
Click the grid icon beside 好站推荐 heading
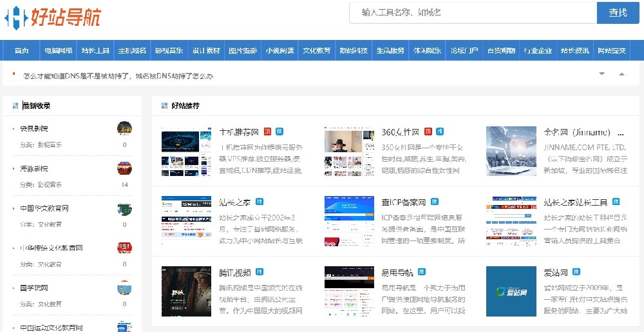(164, 106)
